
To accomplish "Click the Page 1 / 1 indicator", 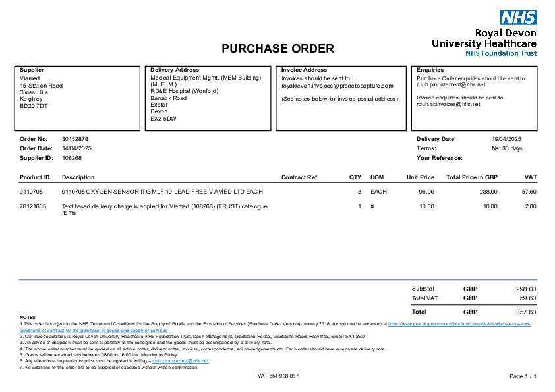I will tap(523, 376).
